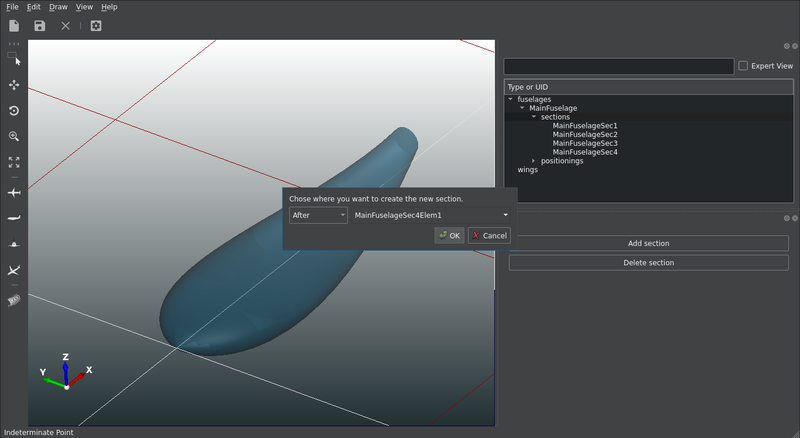Click the tree search input field
The height and width of the screenshot is (438, 800).
[x=618, y=66]
